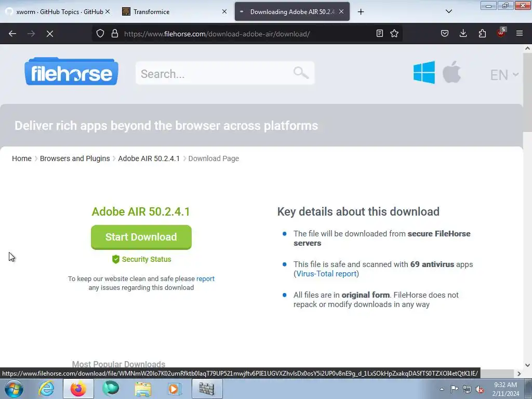Click the muted volume tray icon
This screenshot has height=399, width=532.
480,390
